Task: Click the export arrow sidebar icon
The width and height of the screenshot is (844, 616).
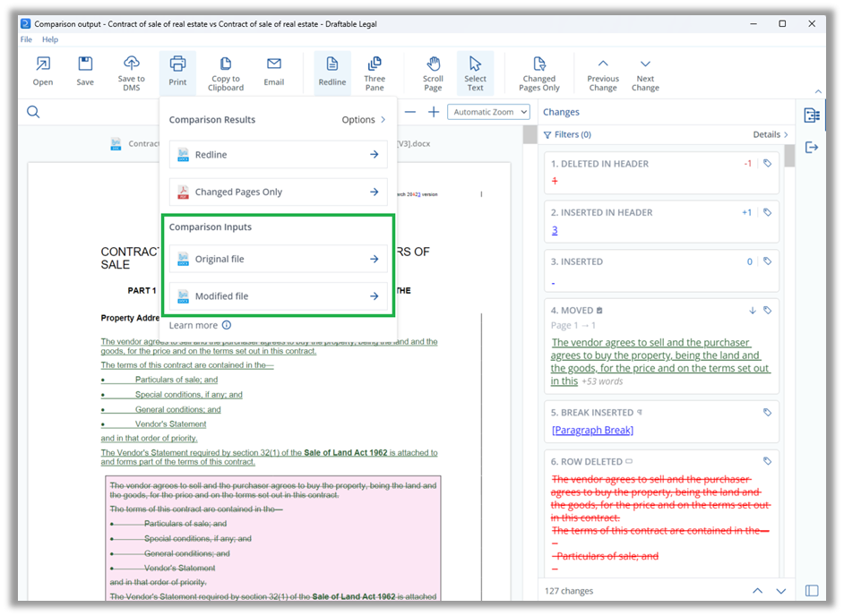Action: 812,147
